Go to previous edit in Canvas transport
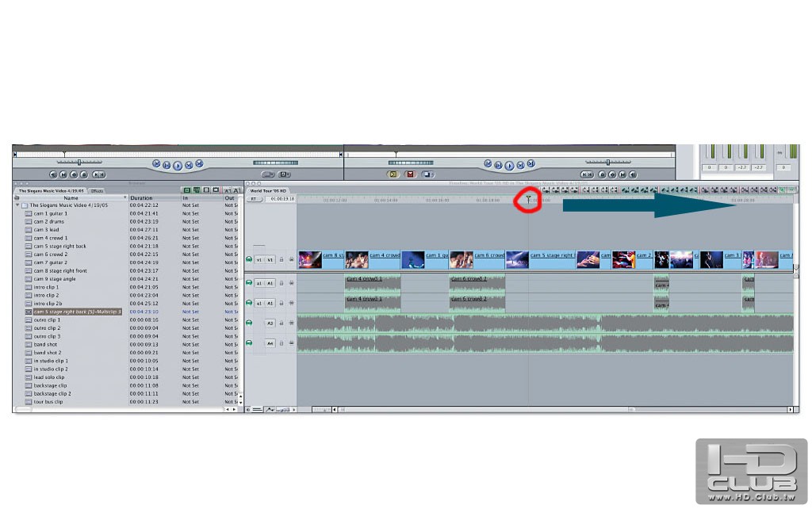Image resolution: width=812 pixels, height=509 pixels. click(488, 163)
